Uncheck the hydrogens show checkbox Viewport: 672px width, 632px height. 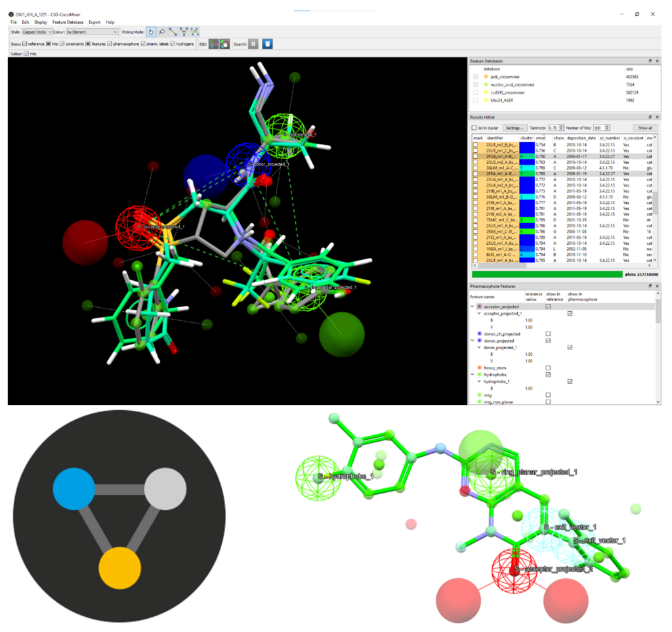[173, 44]
